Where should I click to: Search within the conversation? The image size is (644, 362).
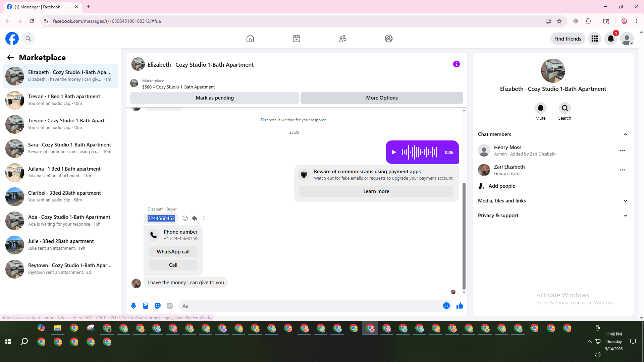click(565, 108)
